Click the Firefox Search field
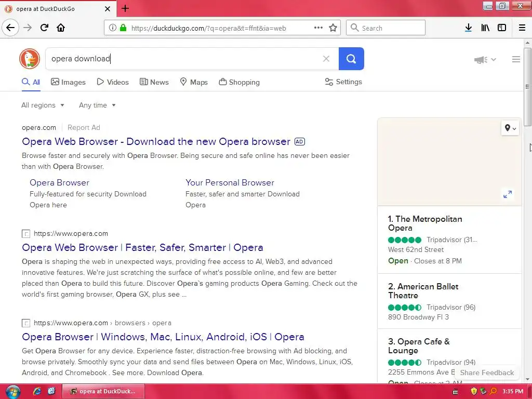The image size is (532, 399). [x=386, y=28]
